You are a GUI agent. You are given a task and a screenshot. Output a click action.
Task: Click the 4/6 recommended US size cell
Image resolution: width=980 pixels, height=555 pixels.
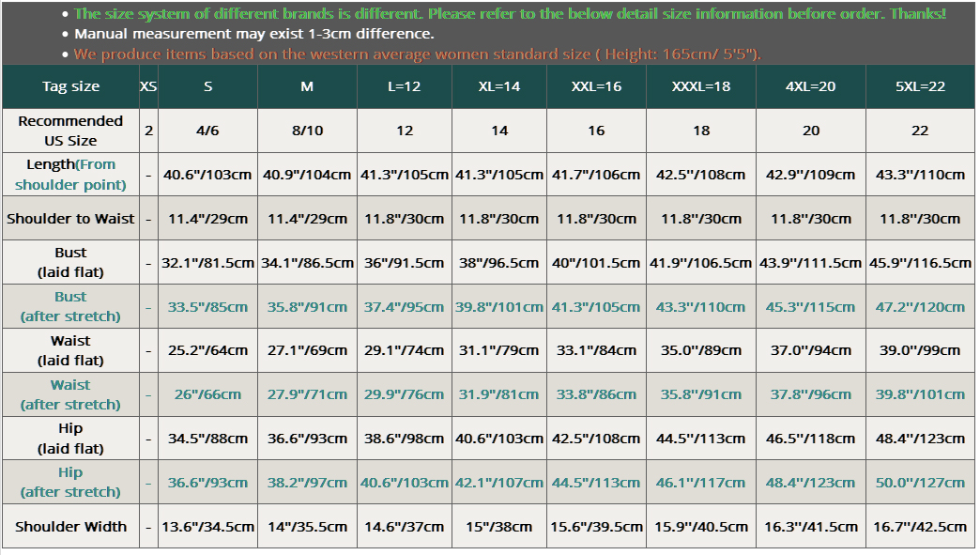click(x=207, y=131)
